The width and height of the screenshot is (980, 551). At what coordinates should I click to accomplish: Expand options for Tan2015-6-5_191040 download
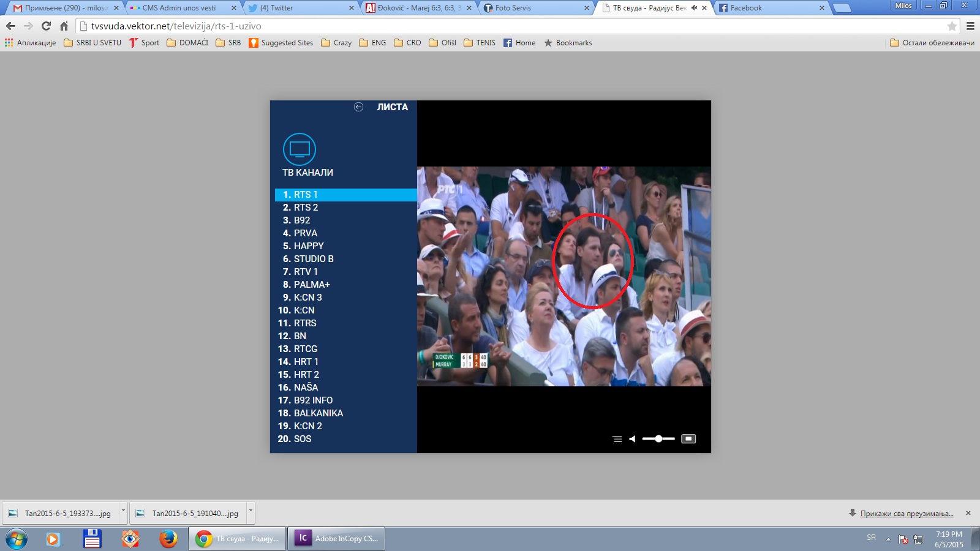250,513
